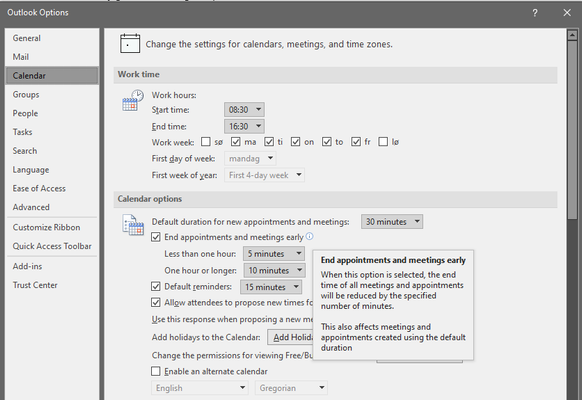Click the info icon beside End appointments early
This screenshot has width=582, height=400.
click(x=309, y=236)
